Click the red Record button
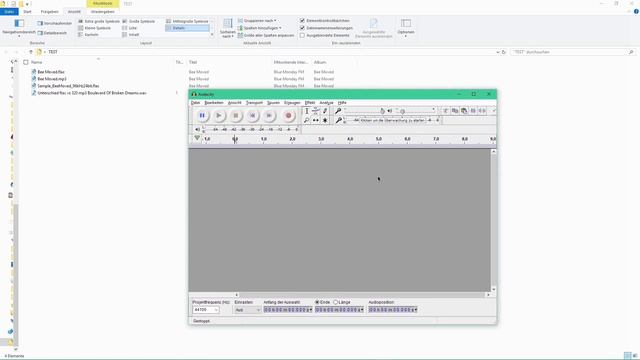Viewport: 640px width, 360px height. pos(288,116)
